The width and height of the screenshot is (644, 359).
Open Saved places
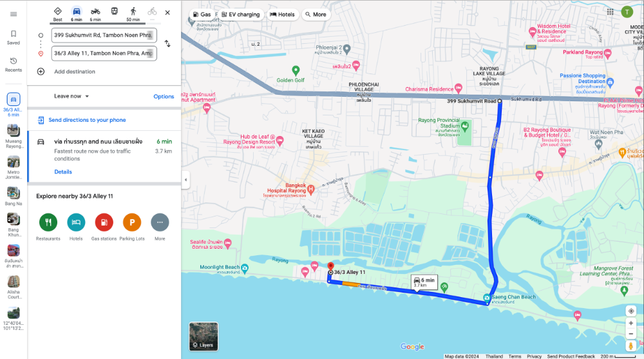point(14,37)
